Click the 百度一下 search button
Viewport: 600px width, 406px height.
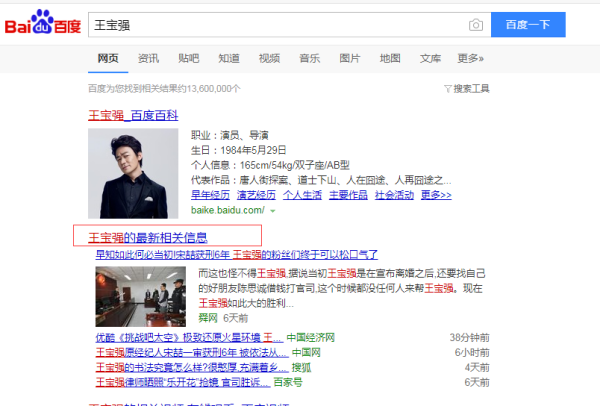pos(528,25)
